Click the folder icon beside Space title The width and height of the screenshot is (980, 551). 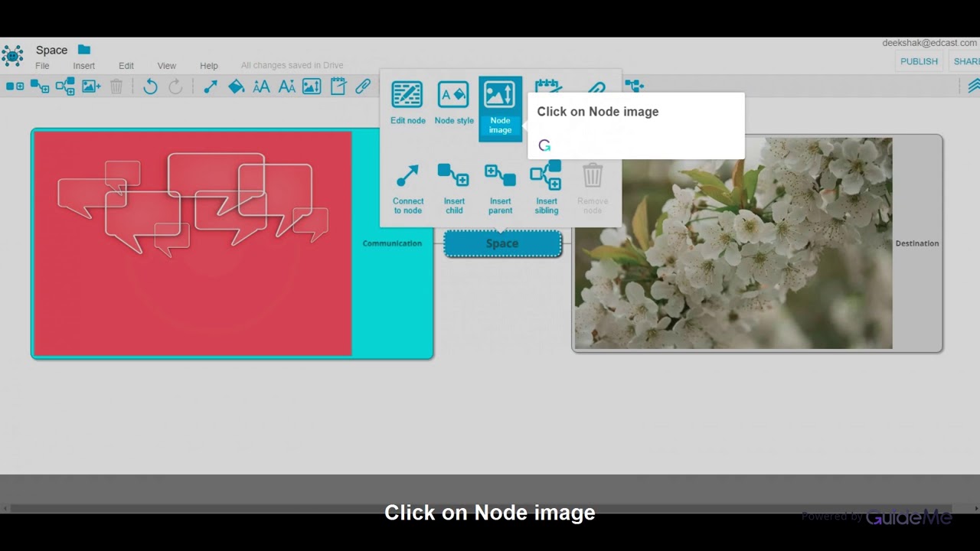[x=84, y=50]
